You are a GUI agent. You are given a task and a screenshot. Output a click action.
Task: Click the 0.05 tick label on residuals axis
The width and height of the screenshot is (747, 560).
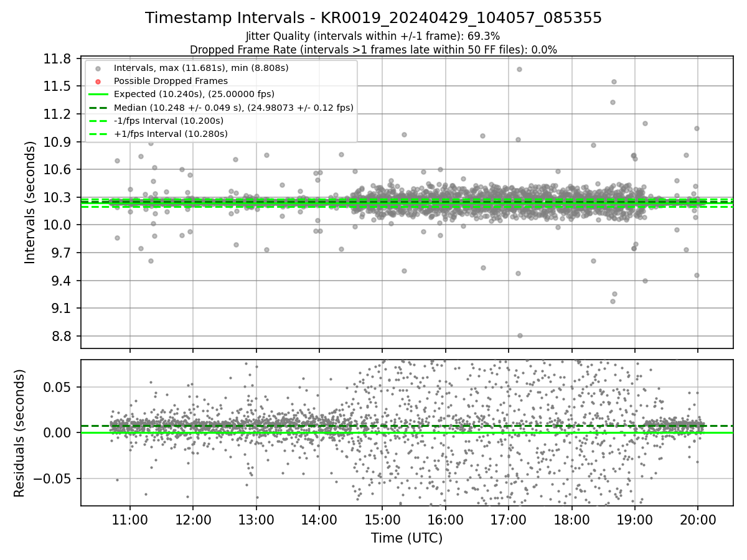click(x=58, y=388)
